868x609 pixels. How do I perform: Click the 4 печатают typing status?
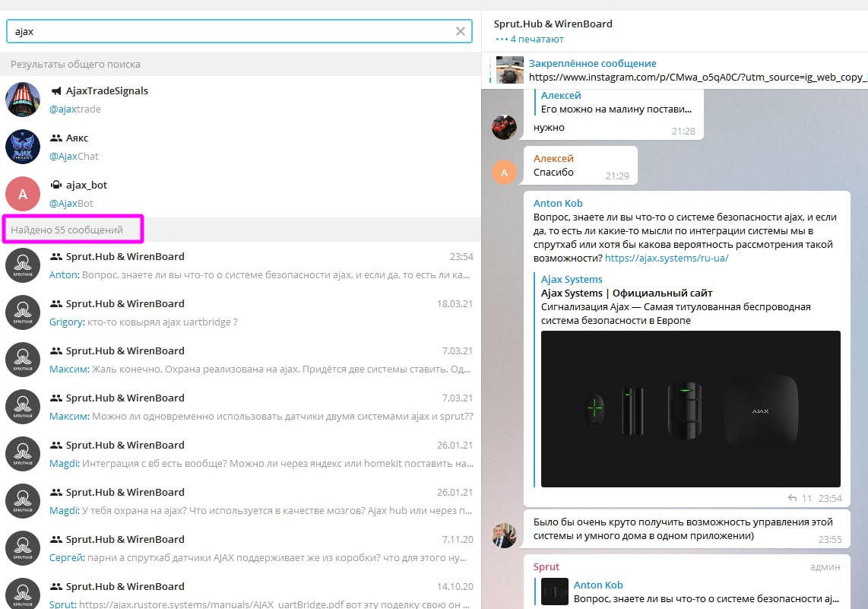pyautogui.click(x=537, y=40)
